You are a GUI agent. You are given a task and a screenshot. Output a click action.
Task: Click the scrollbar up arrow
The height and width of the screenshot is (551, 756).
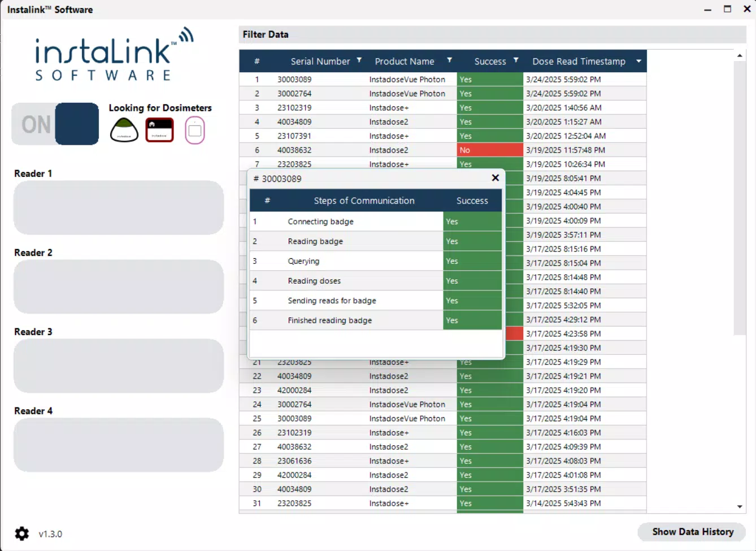click(x=740, y=55)
